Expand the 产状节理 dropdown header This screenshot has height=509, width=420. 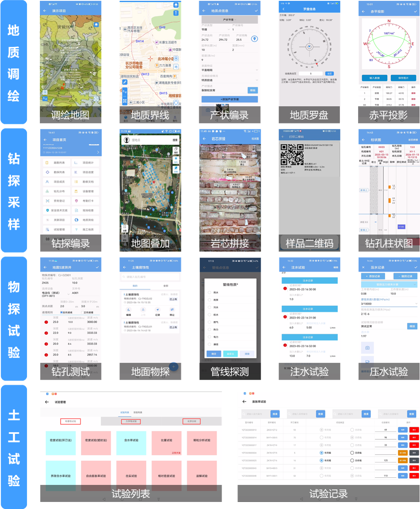(x=230, y=19)
